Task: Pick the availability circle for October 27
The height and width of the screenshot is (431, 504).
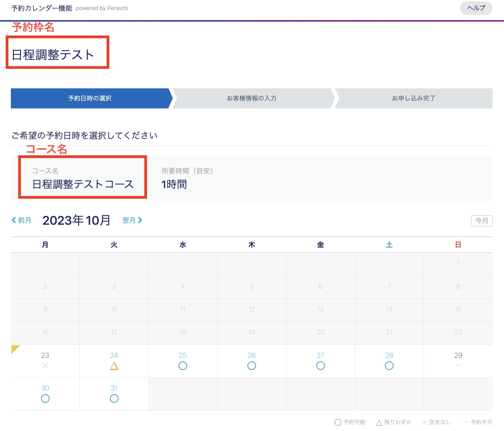Action: [x=320, y=366]
